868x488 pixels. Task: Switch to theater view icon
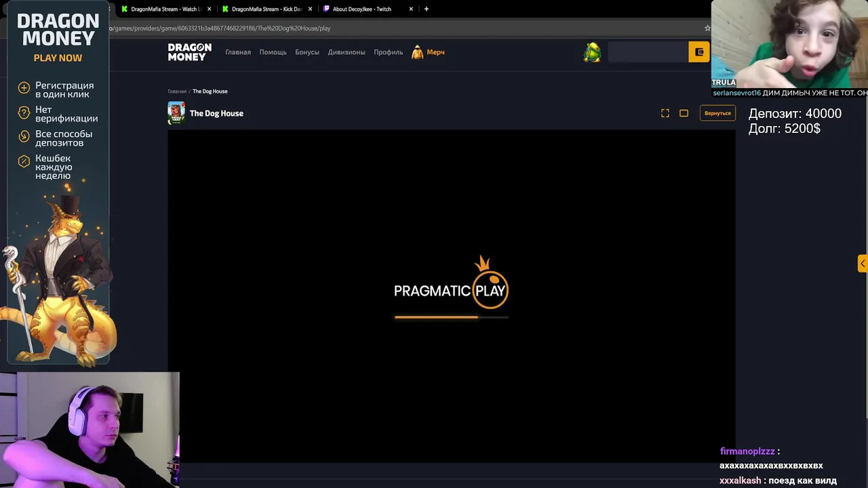tap(684, 113)
